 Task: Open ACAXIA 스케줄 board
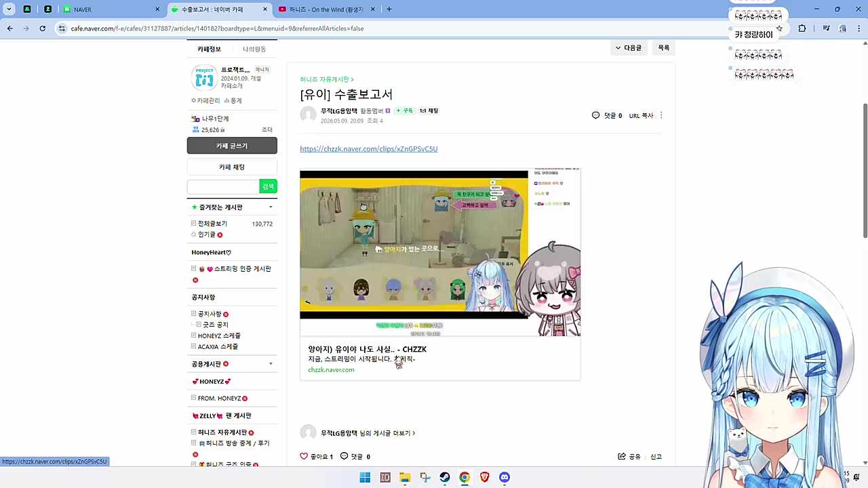coord(218,346)
